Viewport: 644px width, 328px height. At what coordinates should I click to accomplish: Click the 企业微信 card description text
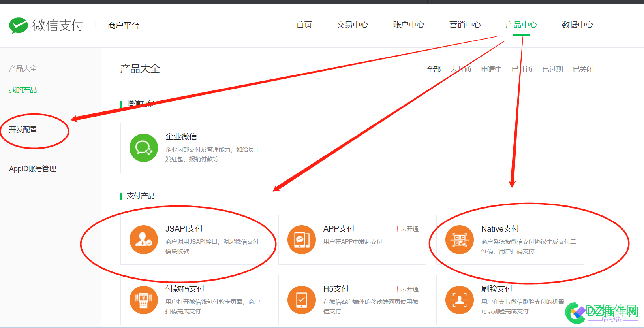coord(213,155)
